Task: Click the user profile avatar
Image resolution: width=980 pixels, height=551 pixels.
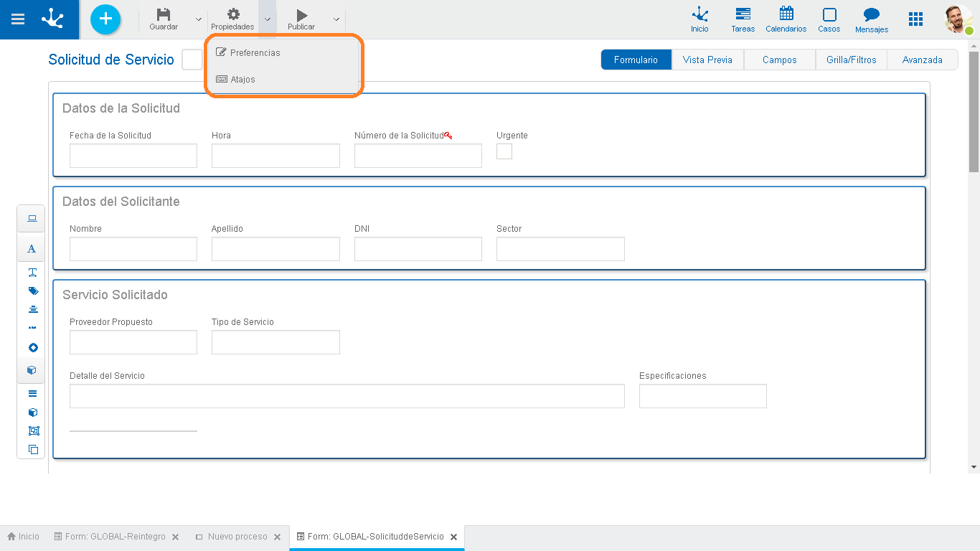Action: 958,19
